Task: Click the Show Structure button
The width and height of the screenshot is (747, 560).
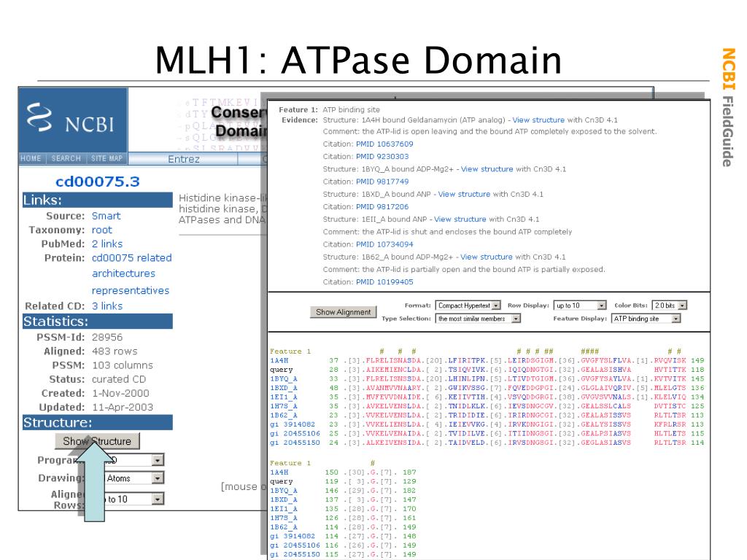Action: pos(97,441)
